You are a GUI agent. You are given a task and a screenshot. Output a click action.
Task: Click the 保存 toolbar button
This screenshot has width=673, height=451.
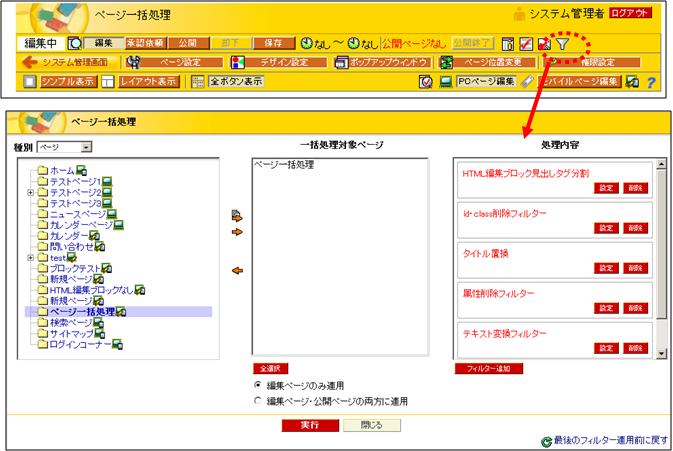coord(273,43)
